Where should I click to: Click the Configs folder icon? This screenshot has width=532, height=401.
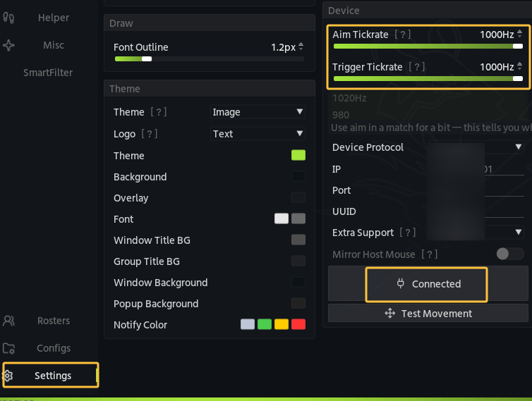(x=8, y=348)
